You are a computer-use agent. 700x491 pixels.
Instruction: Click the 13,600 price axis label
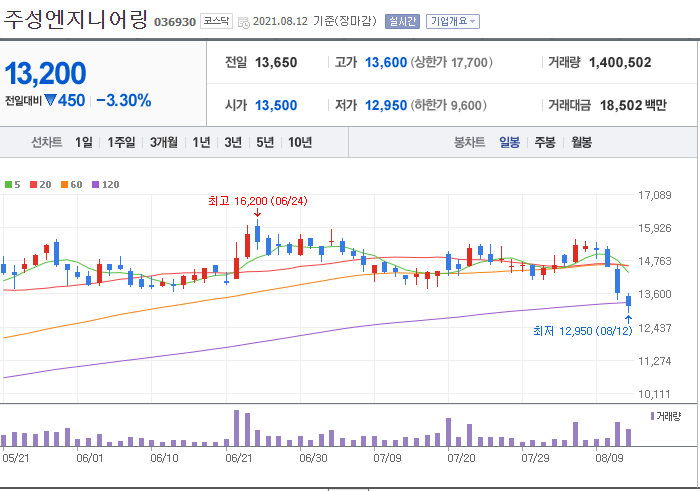[x=654, y=294]
